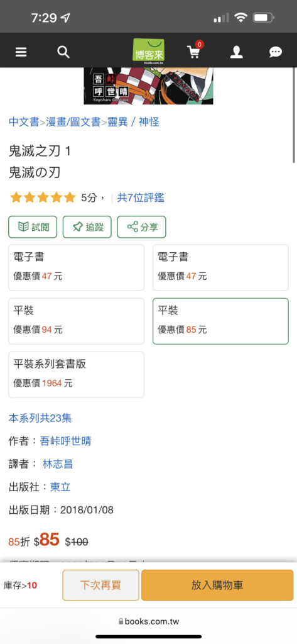Click the 試閱 preview button

click(33, 226)
